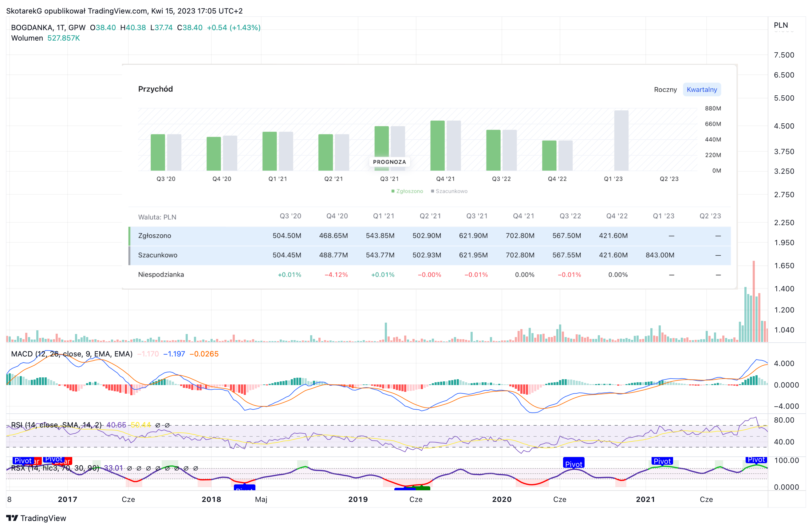
Task: Click the RSX (14, hlc3) indicator label
Action: [x=55, y=468]
